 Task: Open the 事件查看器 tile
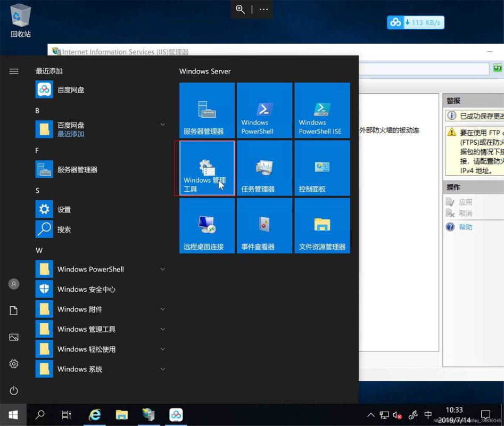point(264,226)
